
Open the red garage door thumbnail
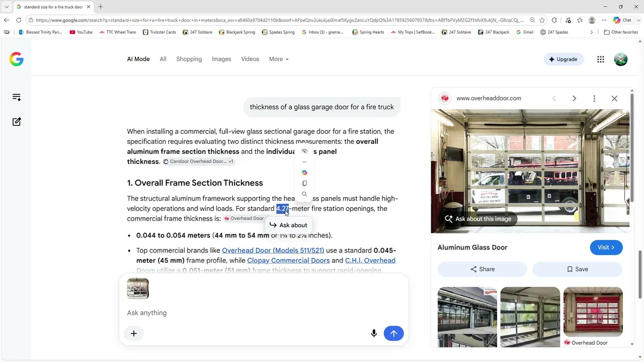[x=593, y=312]
